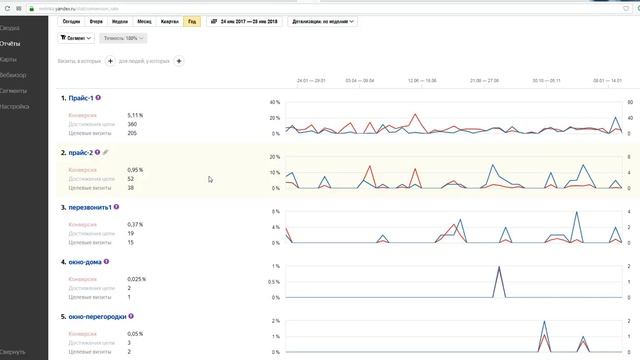
Task: Open Карты in the sidebar
Action: point(9,60)
